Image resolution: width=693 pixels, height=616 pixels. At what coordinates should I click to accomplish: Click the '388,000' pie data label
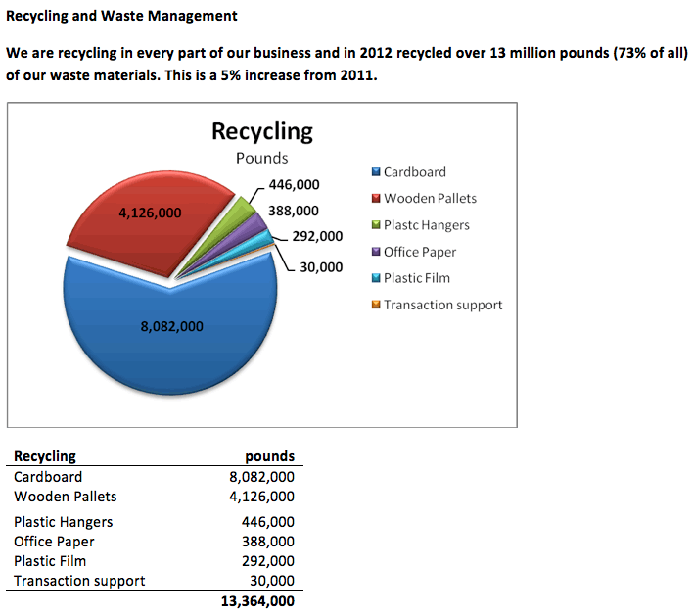point(294,211)
